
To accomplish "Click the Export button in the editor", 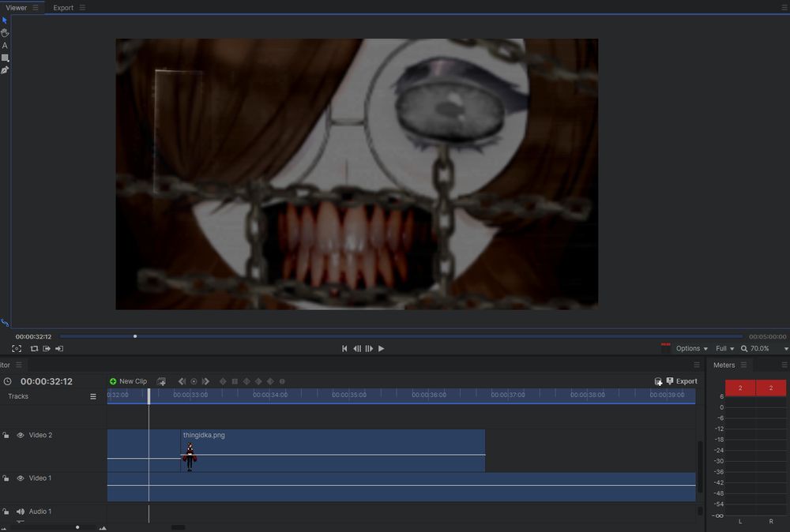I will tap(682, 381).
